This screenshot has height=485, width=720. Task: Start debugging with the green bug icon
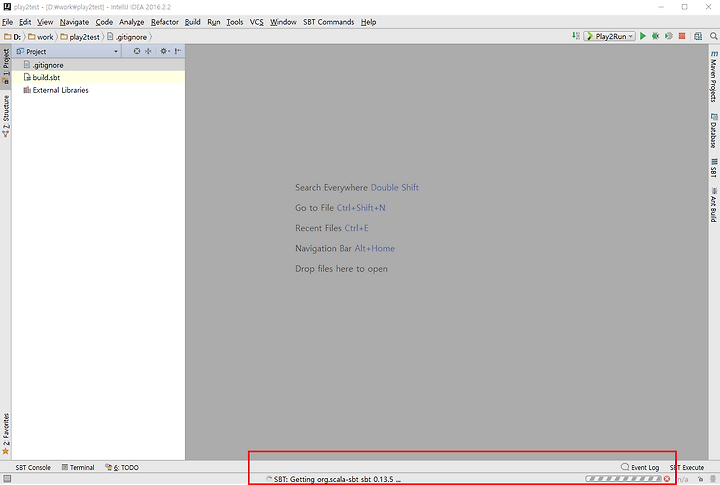pyautogui.click(x=656, y=36)
